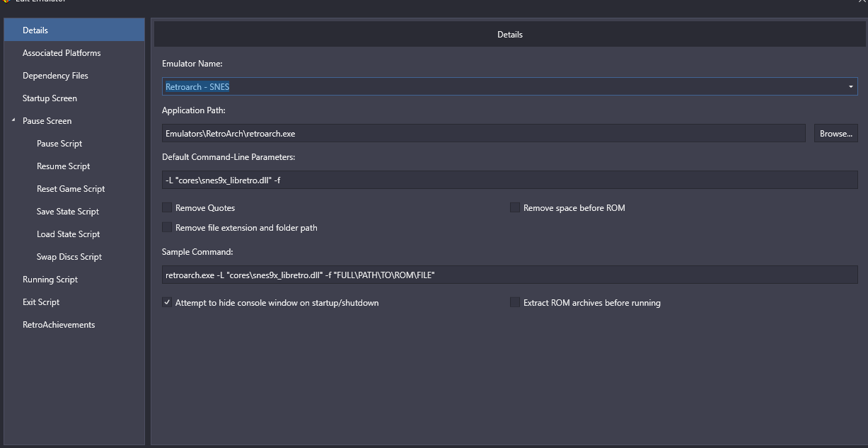The height and width of the screenshot is (448, 868).
Task: Collapse the Pause Screen tree arrow
Action: click(13, 121)
